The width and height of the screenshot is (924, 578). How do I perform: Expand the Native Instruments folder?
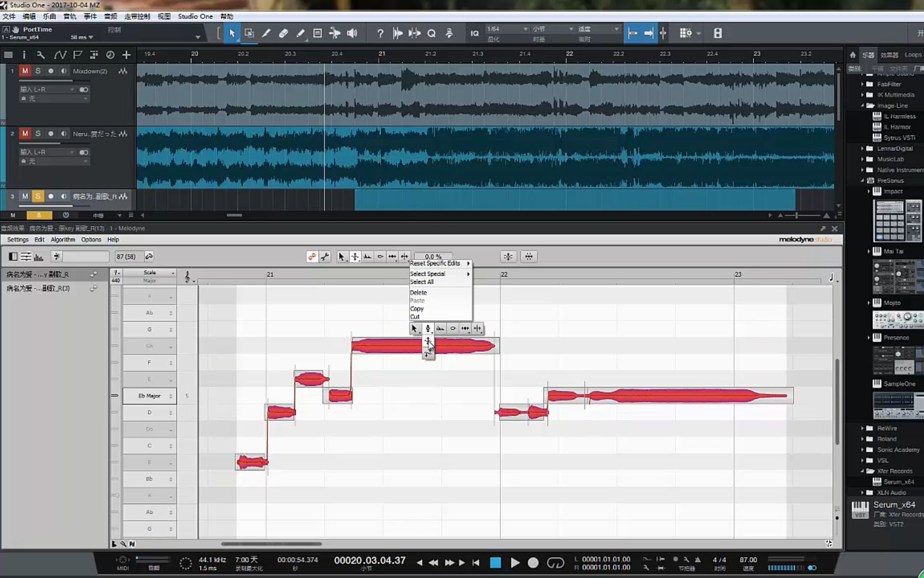(x=862, y=170)
